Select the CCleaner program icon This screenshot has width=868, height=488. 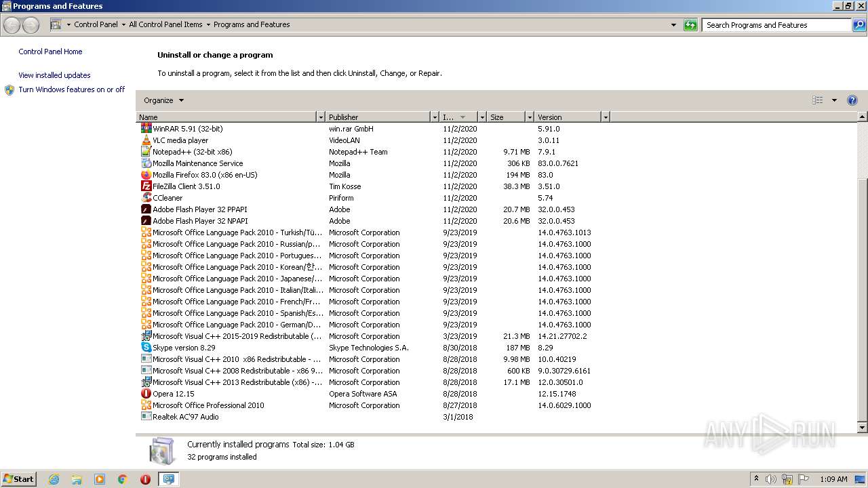[146, 197]
